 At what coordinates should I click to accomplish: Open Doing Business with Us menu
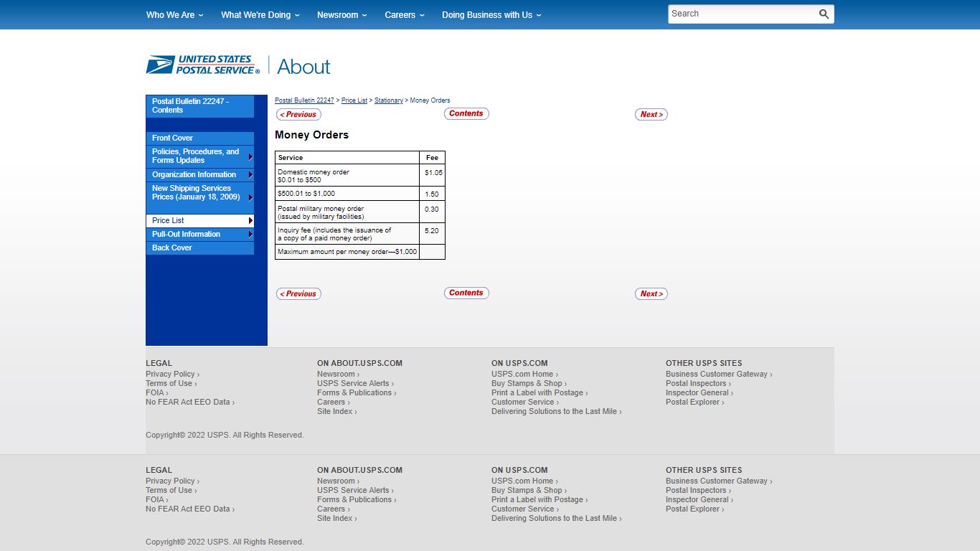click(491, 14)
